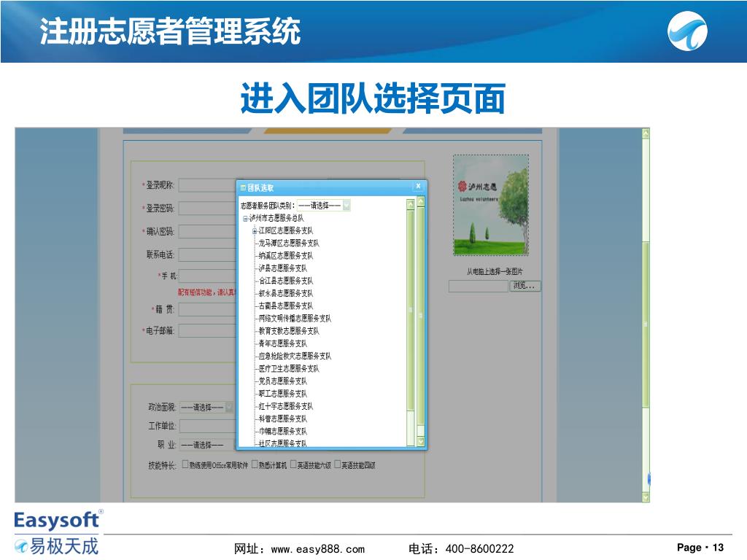The height and width of the screenshot is (560, 747).
Task: Collapse the 泸州市志愿服务总队 tree node
Action: tap(245, 219)
